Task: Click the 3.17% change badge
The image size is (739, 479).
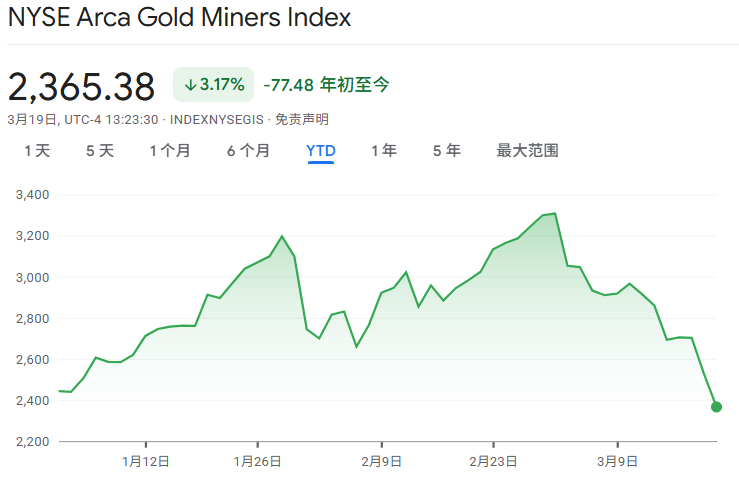Action: pyautogui.click(x=214, y=85)
